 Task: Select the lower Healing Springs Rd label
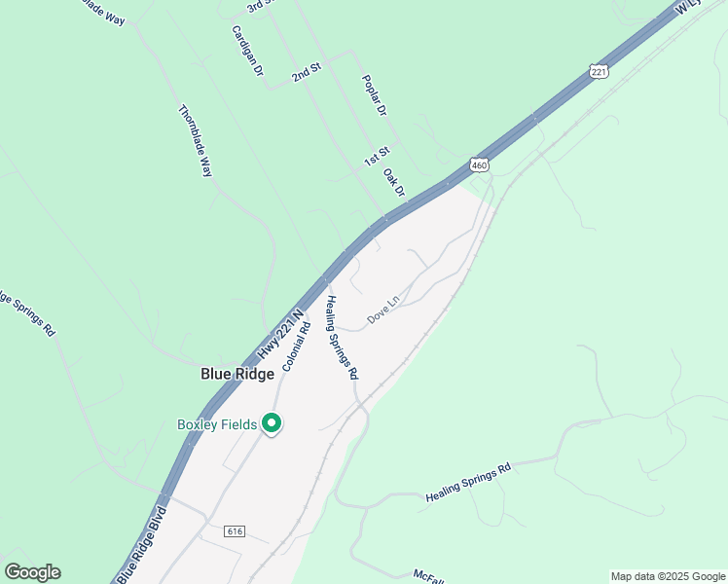[468, 483]
